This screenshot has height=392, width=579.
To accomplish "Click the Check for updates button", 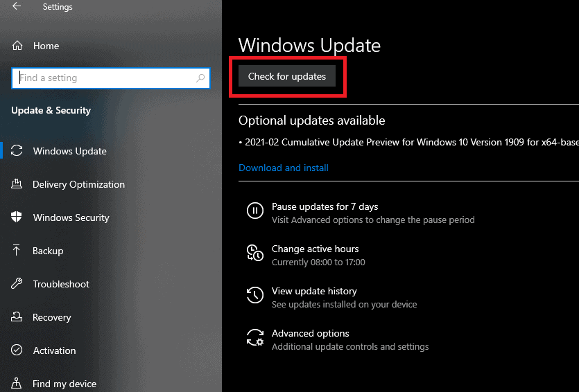I will [x=287, y=76].
